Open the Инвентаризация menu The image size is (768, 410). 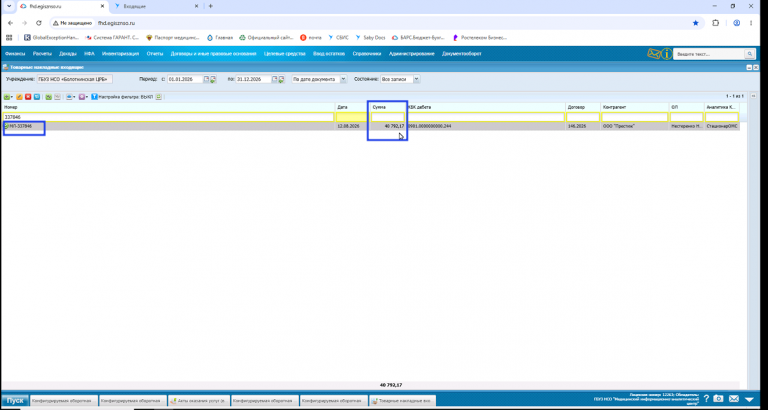click(120, 54)
